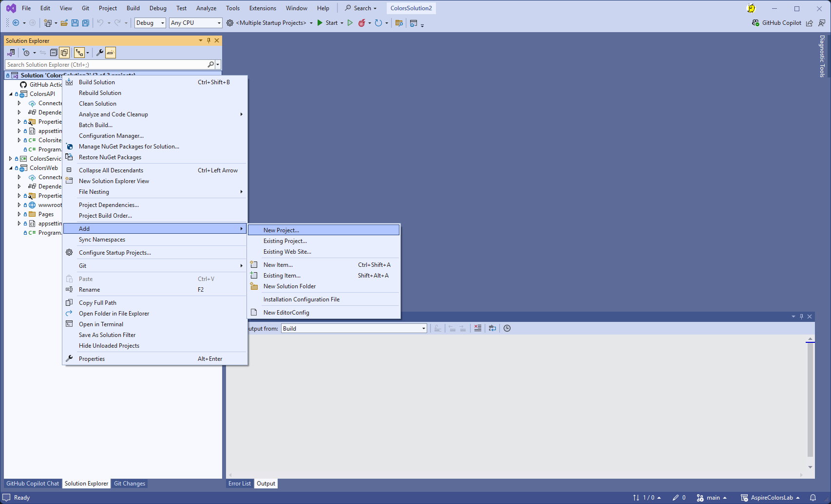831x504 pixels.
Task: Open the Debug configuration dropdown
Action: (150, 23)
